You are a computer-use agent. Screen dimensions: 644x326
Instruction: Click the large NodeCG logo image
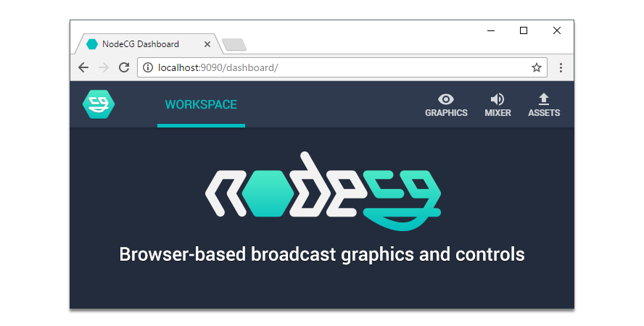point(323,191)
